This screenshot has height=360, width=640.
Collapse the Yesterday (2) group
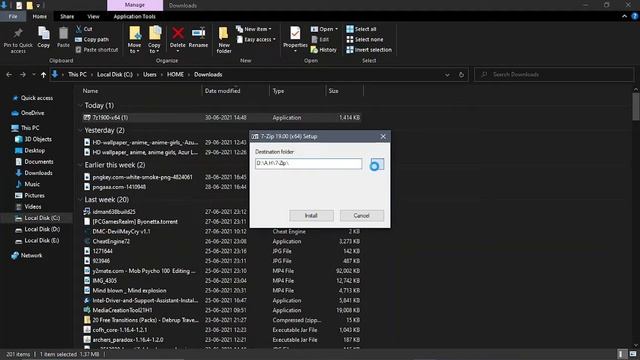(x=80, y=131)
